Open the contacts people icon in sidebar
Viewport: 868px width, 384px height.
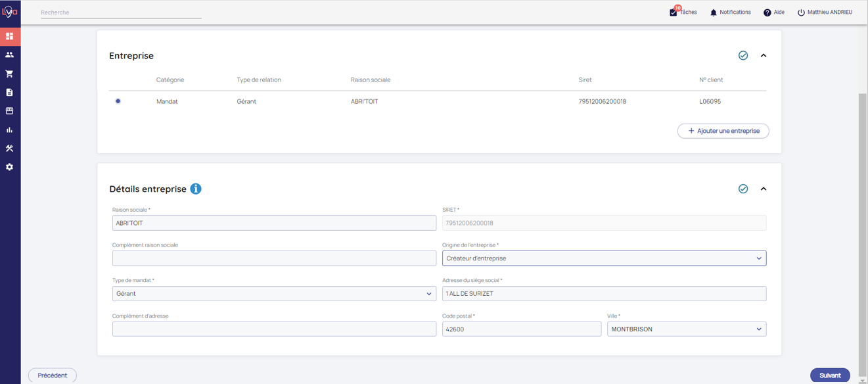coord(9,55)
